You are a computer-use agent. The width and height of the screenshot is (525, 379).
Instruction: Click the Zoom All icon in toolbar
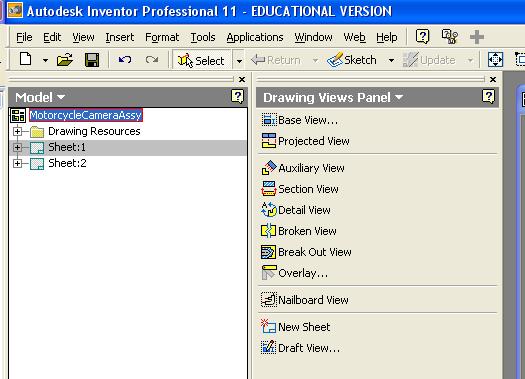click(495, 60)
